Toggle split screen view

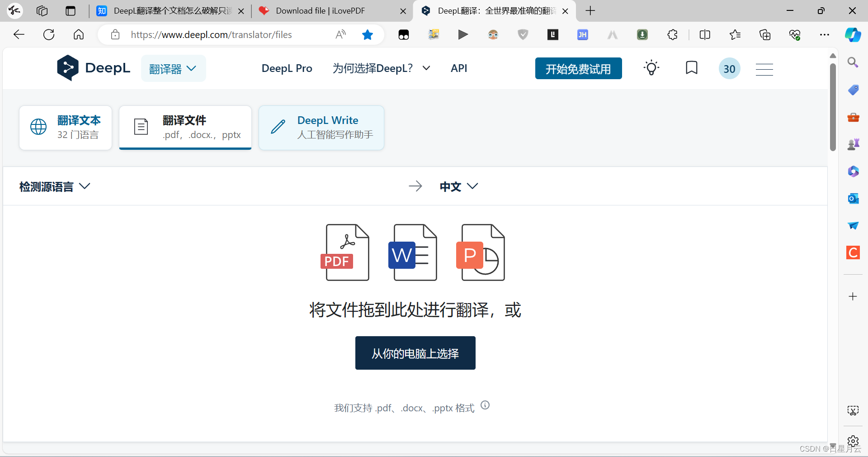pyautogui.click(x=705, y=34)
